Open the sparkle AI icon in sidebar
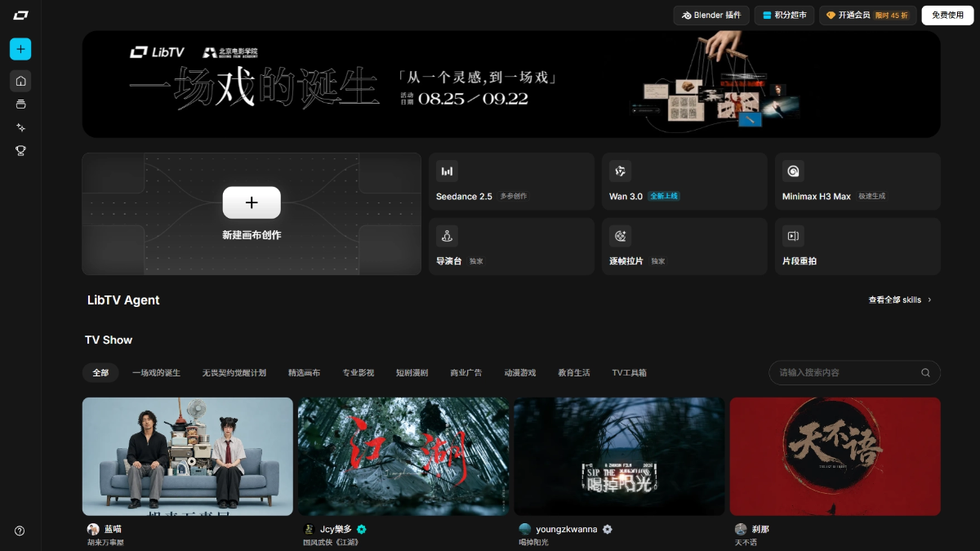Viewport: 980px width, 551px height. (x=20, y=127)
